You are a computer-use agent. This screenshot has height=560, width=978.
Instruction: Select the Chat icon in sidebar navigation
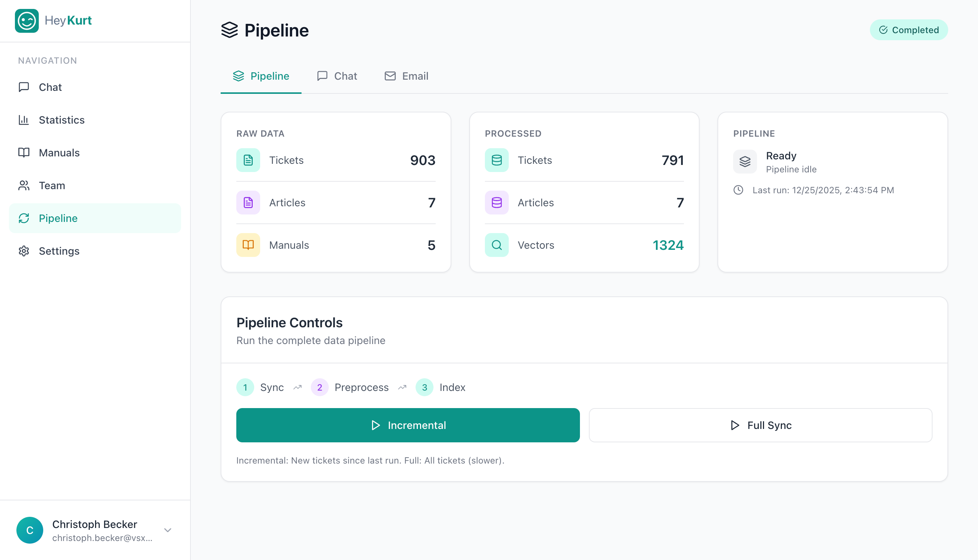coord(24,87)
